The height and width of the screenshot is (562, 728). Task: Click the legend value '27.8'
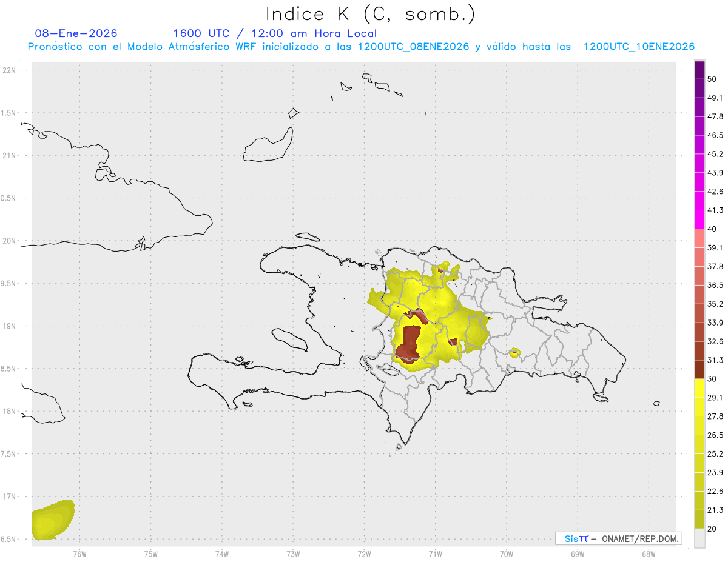[715, 416]
